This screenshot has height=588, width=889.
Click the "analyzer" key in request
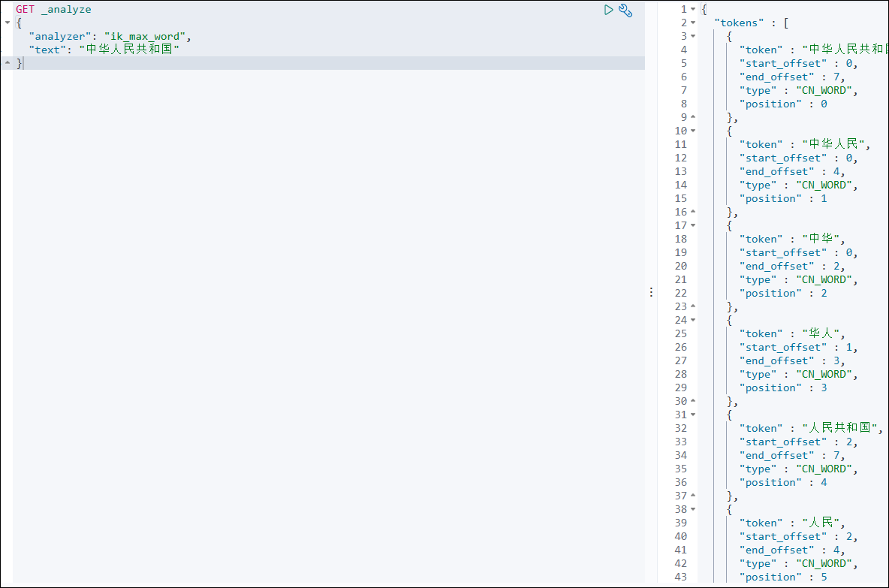coord(60,36)
